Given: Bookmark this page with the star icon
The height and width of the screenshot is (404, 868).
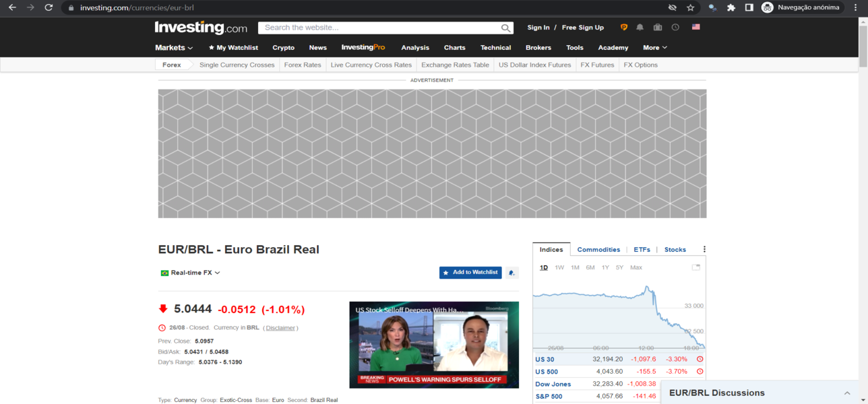Looking at the screenshot, I should 690,7.
